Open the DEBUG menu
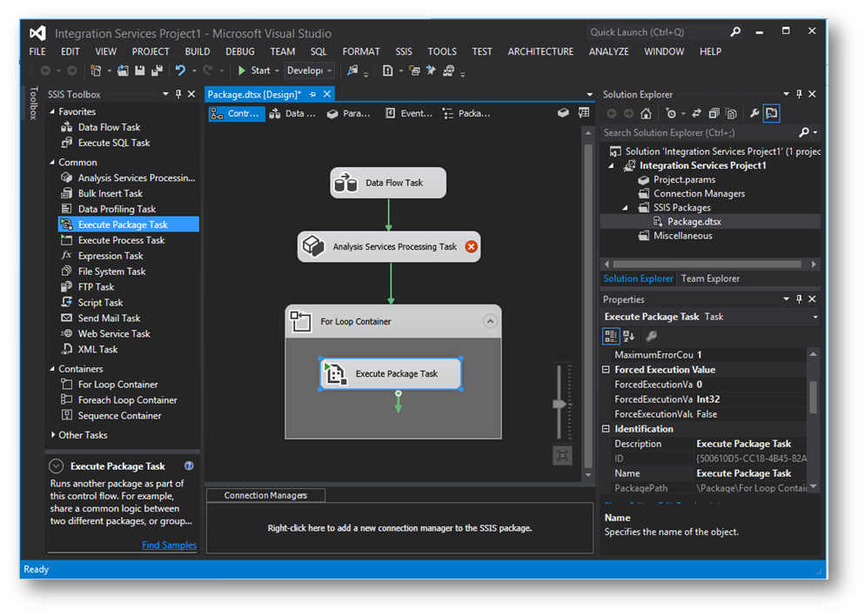Image resolution: width=865 pixels, height=616 pixels. pyautogui.click(x=240, y=51)
